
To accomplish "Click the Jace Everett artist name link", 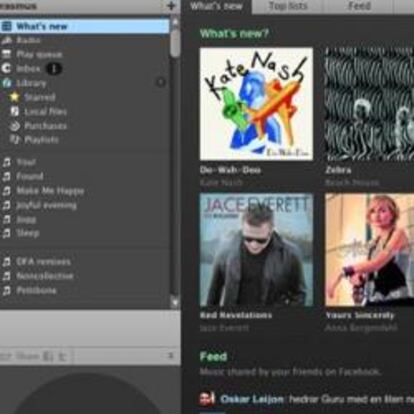I will (224, 328).
